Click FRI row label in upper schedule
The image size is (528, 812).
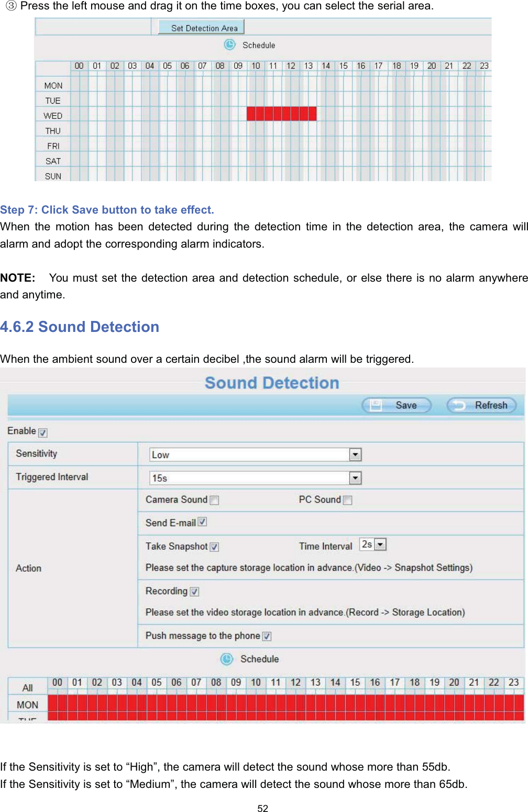(53, 146)
